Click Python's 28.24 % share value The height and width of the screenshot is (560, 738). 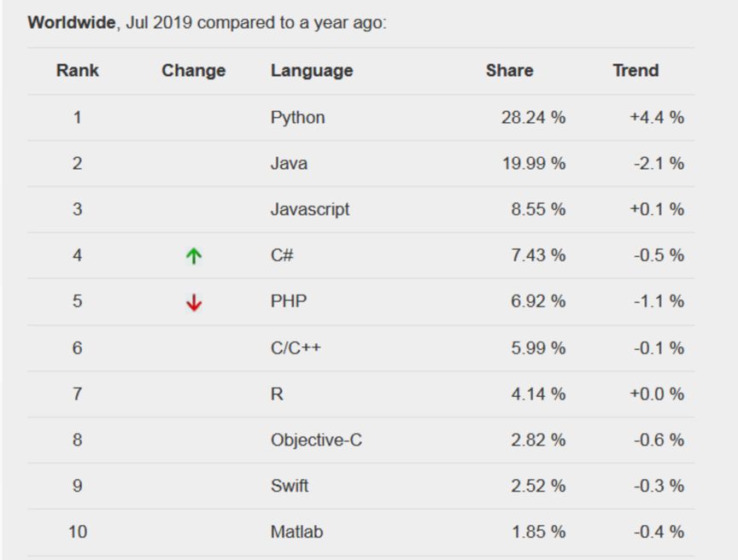533,118
